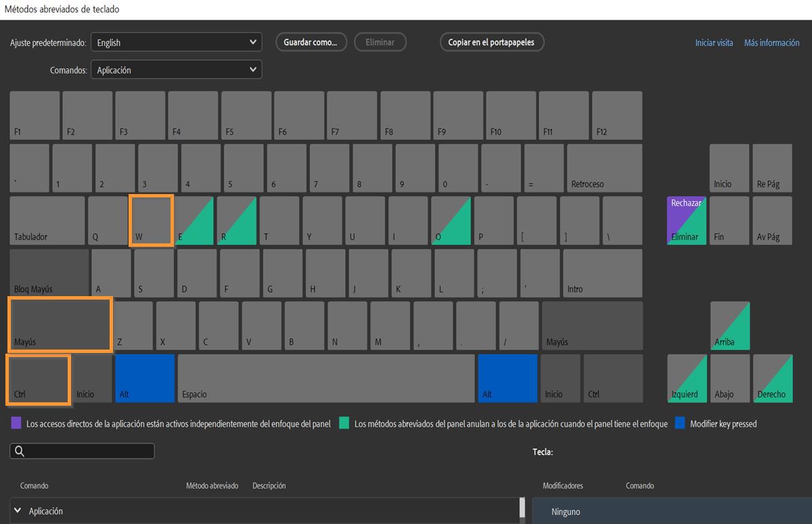Select the Q key
The width and height of the screenshot is (812, 524).
coord(108,220)
